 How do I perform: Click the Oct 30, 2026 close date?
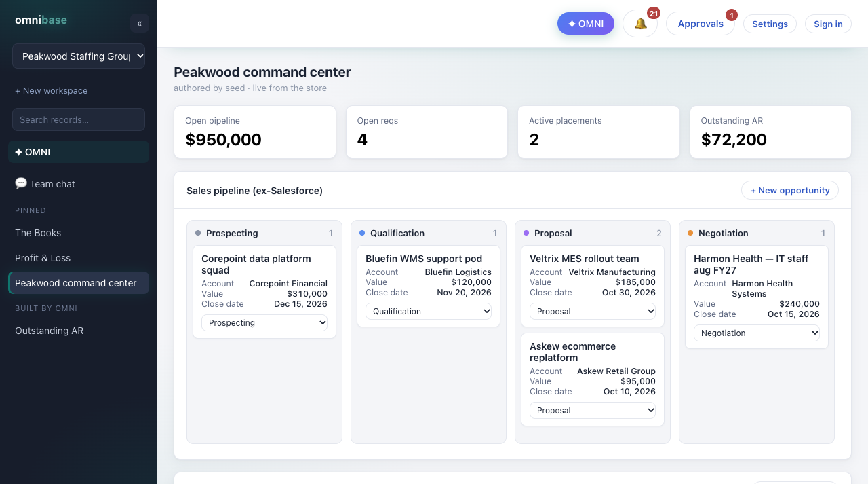pyautogui.click(x=629, y=293)
